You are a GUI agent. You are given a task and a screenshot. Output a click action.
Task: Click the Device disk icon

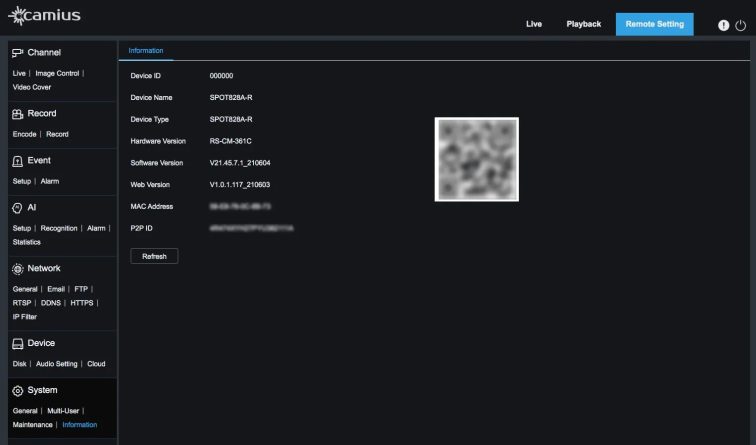(17, 343)
